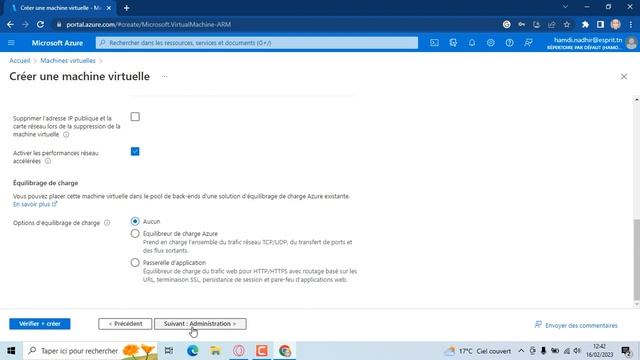Show info for "Options d'équilibrage de charge"
This screenshot has height=360, width=640.
pyautogui.click(x=107, y=223)
